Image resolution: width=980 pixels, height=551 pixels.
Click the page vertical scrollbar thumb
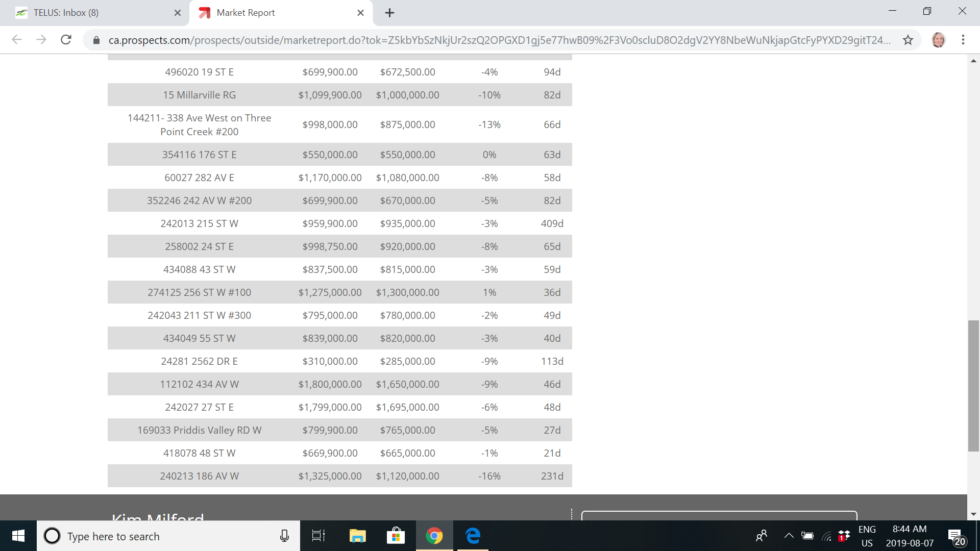[x=973, y=386]
